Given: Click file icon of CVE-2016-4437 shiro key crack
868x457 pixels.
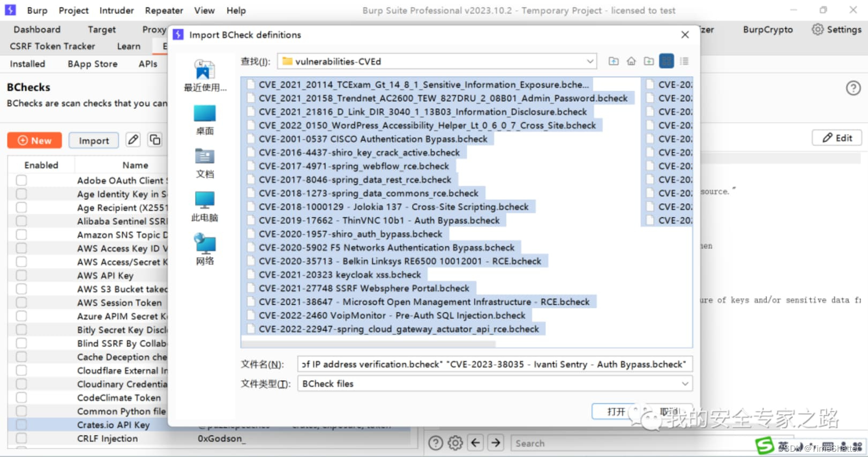Looking at the screenshot, I should (250, 153).
